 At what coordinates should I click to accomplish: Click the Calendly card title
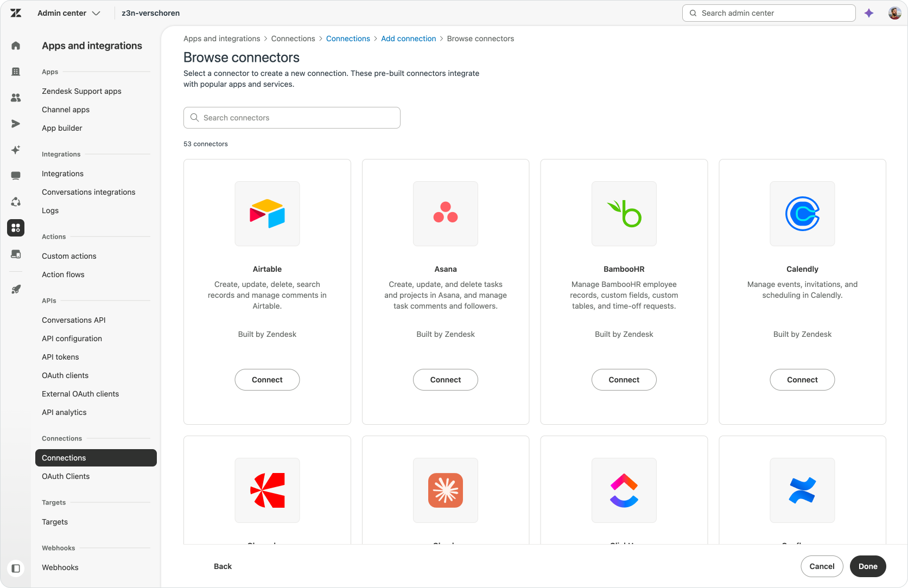click(802, 269)
